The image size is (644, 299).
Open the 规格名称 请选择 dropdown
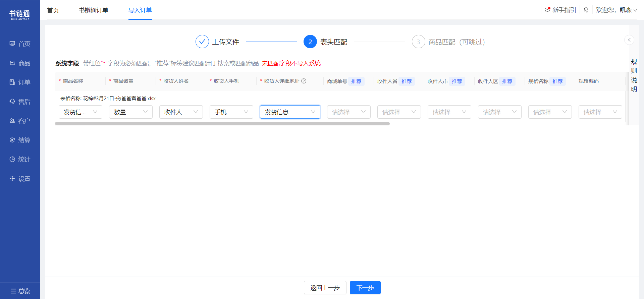click(x=550, y=112)
